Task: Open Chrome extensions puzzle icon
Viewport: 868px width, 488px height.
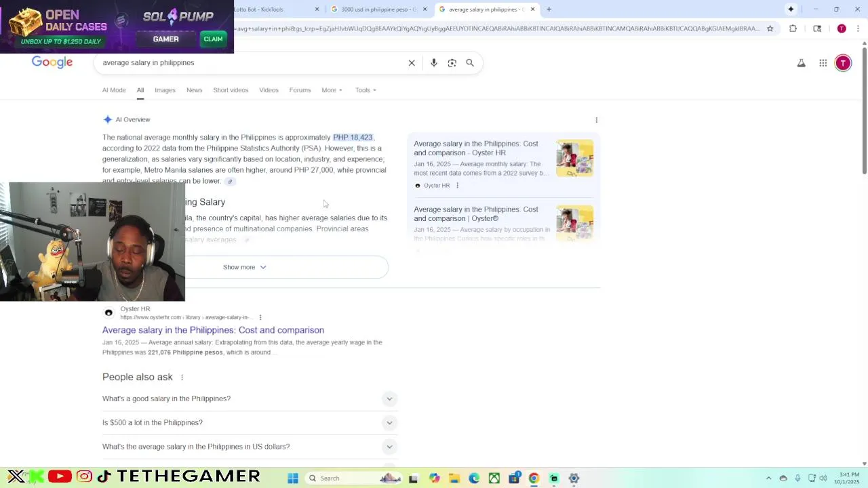Action: click(x=793, y=28)
